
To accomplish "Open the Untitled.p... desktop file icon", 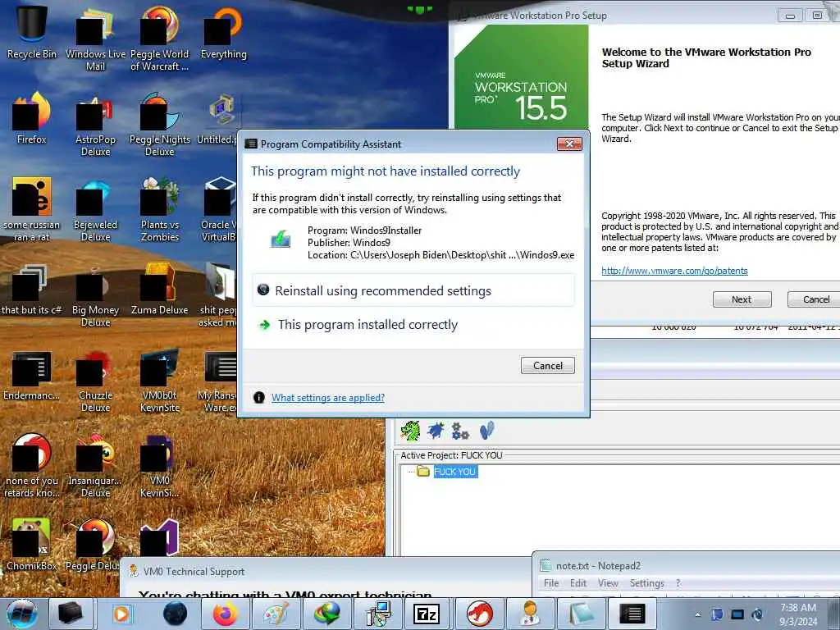I will coord(218,119).
